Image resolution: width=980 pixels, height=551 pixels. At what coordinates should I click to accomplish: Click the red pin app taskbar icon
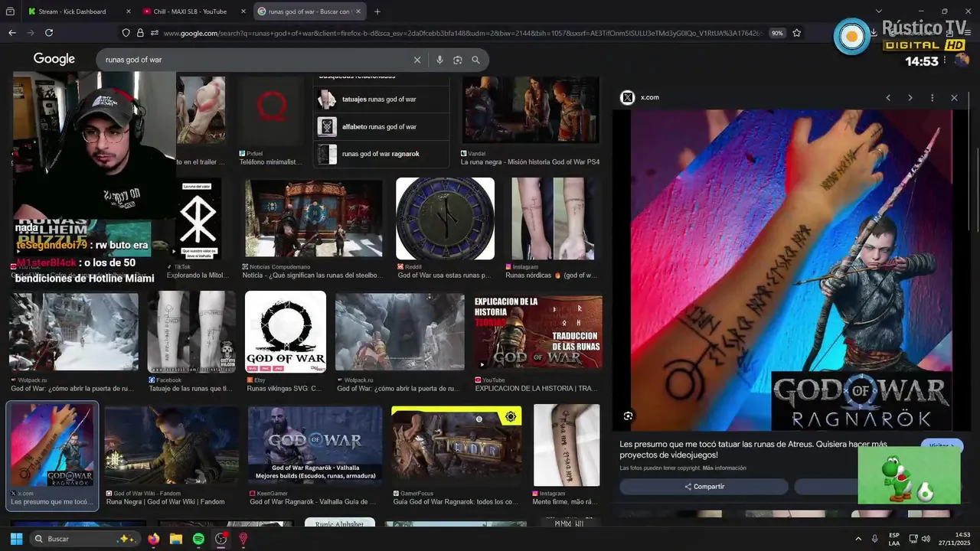(x=243, y=539)
